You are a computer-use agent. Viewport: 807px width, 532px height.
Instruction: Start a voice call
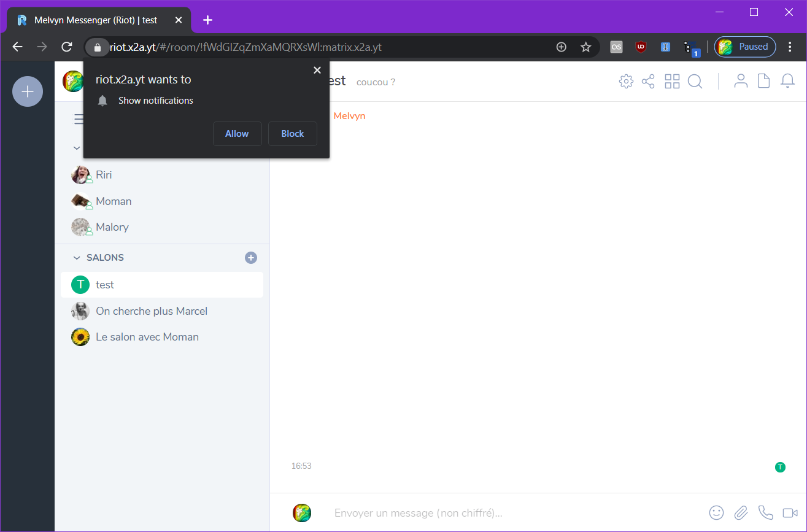point(765,512)
